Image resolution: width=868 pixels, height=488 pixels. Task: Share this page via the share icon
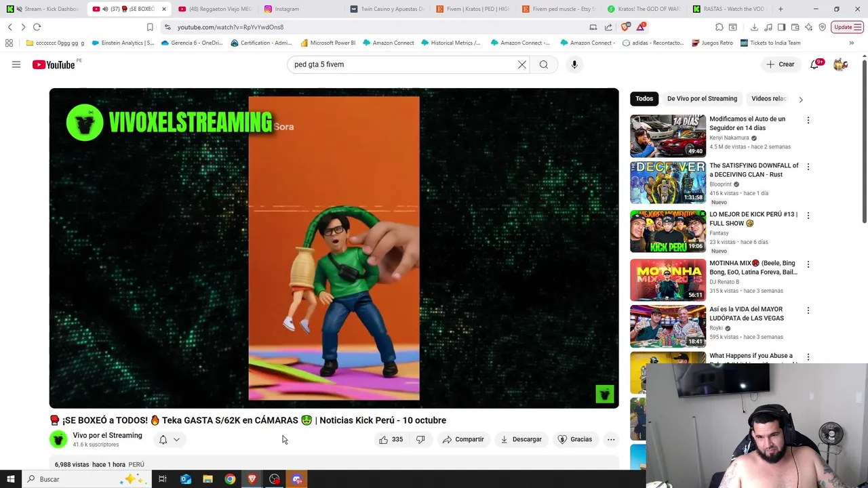pyautogui.click(x=608, y=27)
